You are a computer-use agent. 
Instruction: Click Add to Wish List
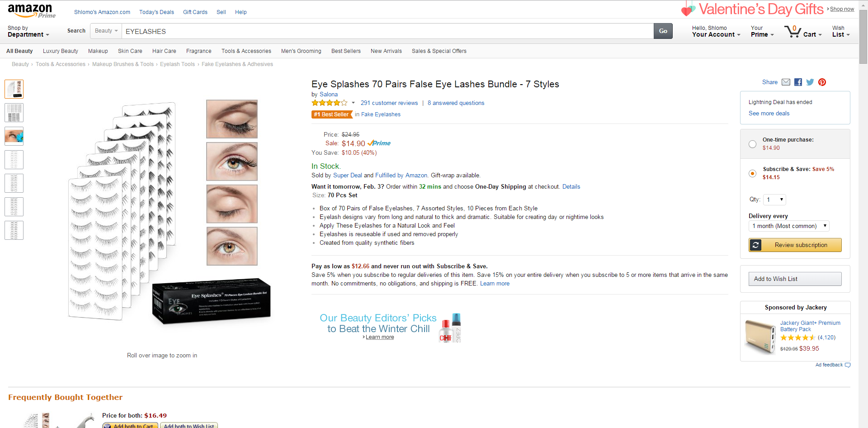[x=795, y=279]
